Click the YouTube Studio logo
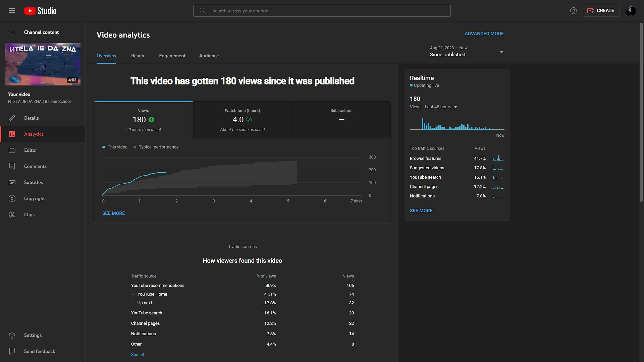The width and height of the screenshot is (644, 362). 40,11
